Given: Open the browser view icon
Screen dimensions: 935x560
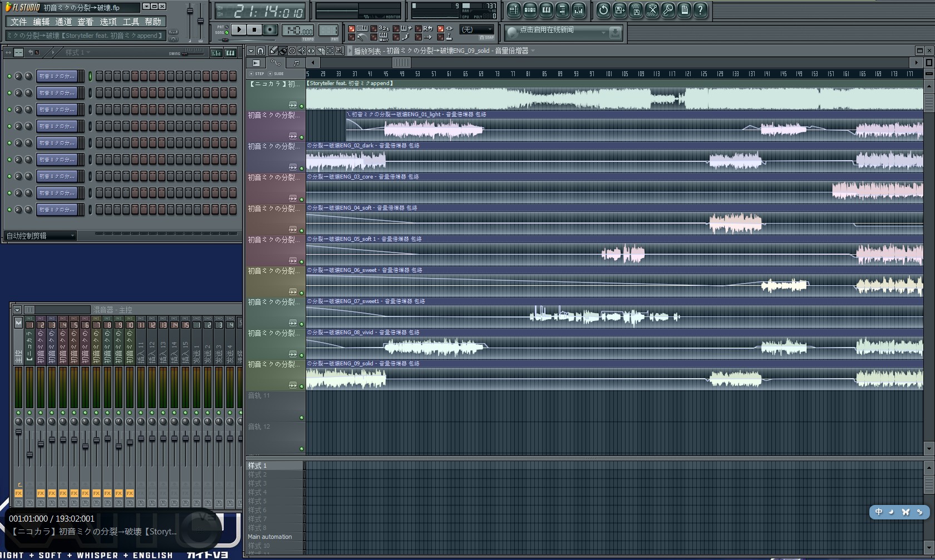Looking at the screenshot, I should click(562, 10).
